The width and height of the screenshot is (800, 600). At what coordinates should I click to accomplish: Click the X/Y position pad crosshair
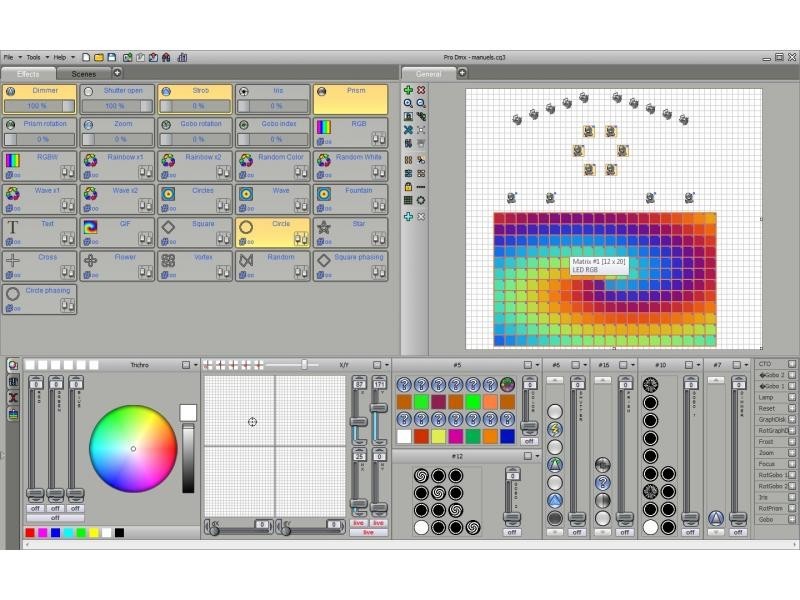coord(252,421)
